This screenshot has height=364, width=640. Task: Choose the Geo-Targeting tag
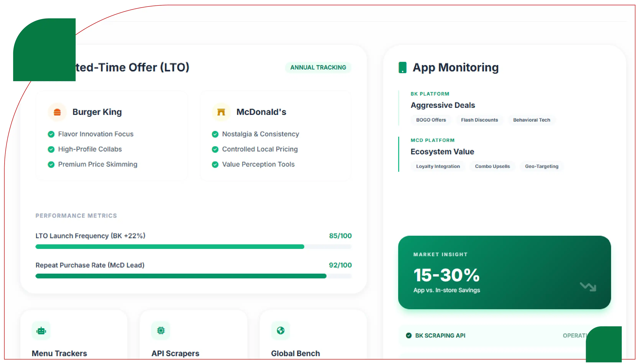(x=542, y=167)
